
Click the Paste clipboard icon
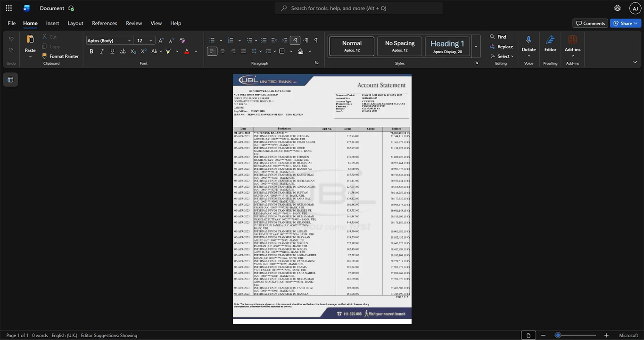coord(30,39)
